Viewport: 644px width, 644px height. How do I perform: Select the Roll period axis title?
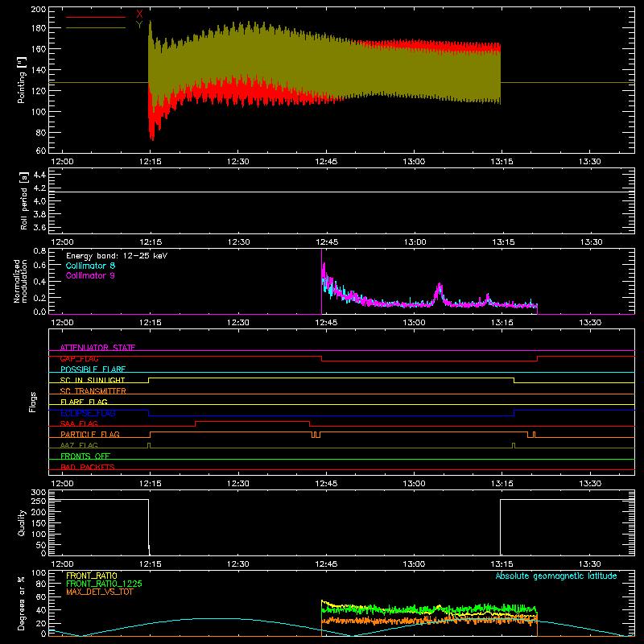tap(24, 200)
